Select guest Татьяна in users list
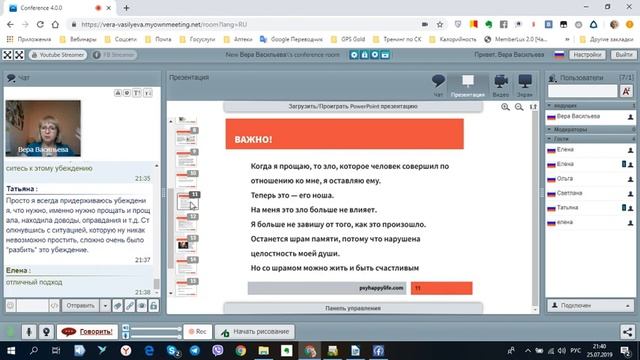The width and height of the screenshot is (640, 360). [590, 208]
